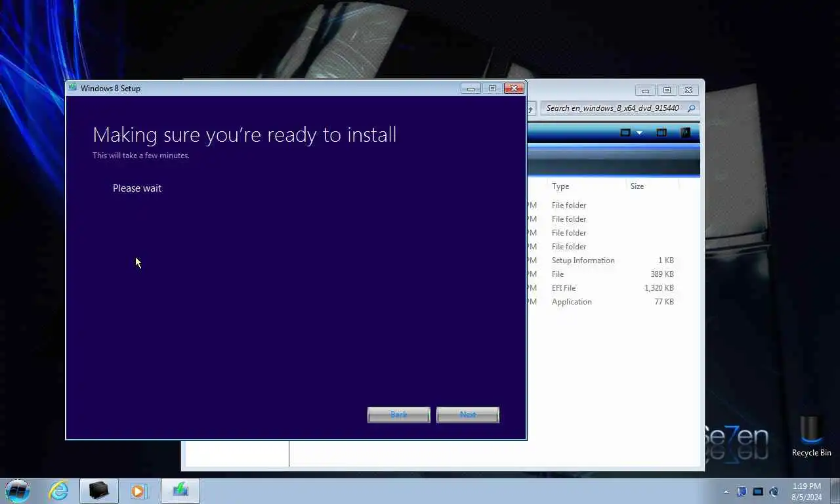This screenshot has height=504, width=840.
Task: Minimize the Explorer window behind Setup
Action: [645, 91]
